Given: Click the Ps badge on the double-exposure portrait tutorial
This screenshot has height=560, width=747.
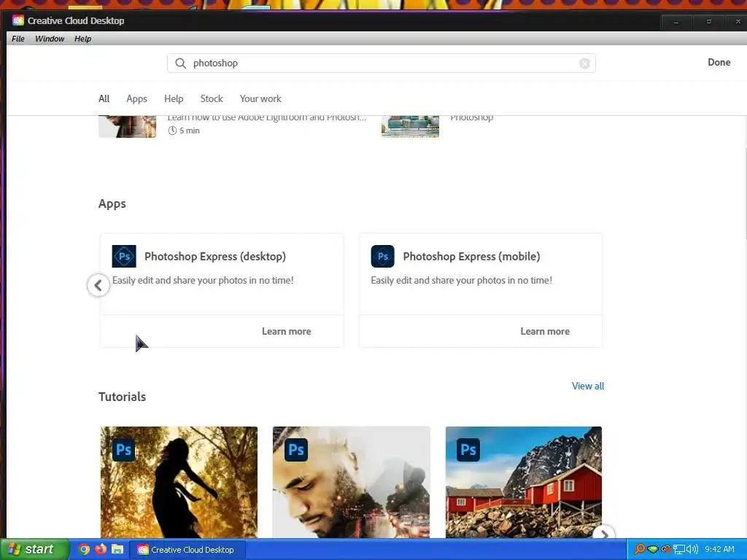Looking at the screenshot, I should (x=296, y=449).
